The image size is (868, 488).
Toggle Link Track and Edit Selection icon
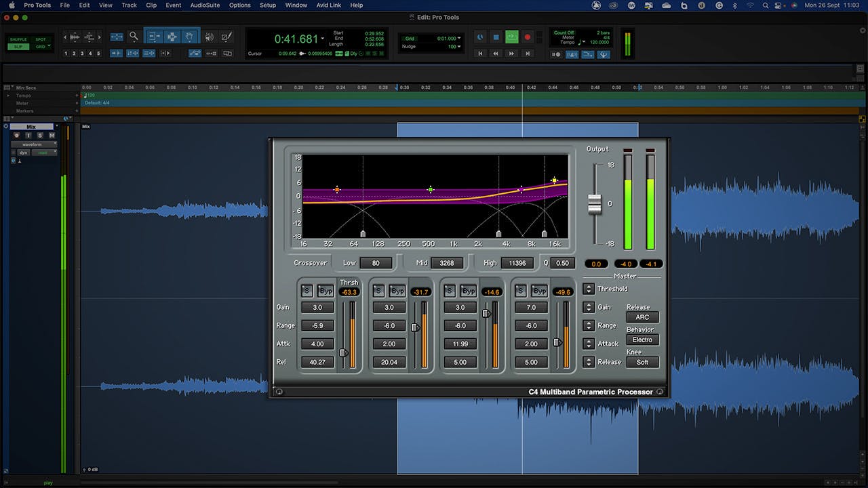149,53
